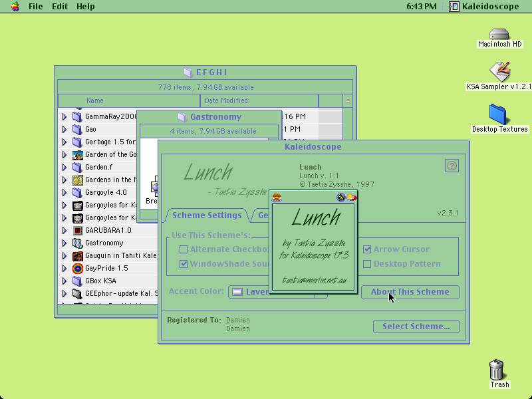Viewport: 532px width, 399px height.
Task: Expand the GayPride 1.5 disclosure triangle
Action: point(65,269)
